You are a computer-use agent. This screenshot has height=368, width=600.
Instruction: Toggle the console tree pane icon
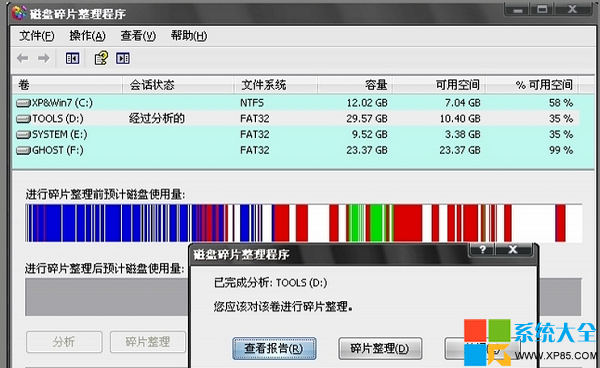72,59
